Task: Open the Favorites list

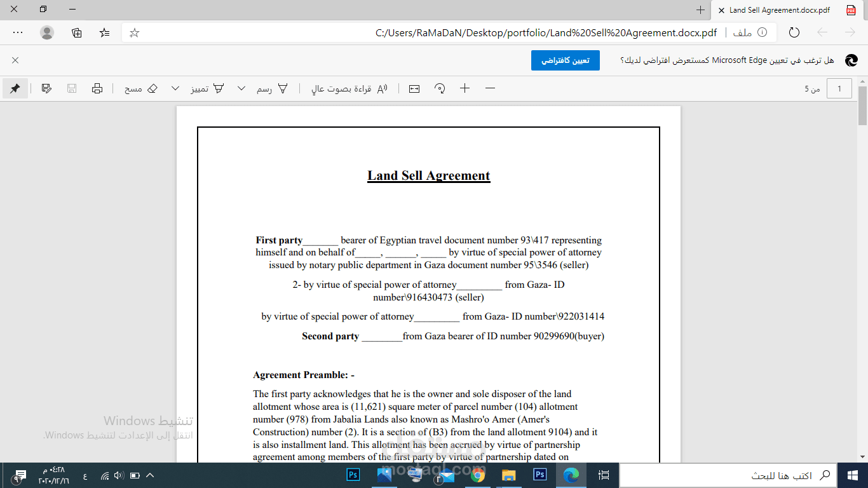Action: click(105, 32)
